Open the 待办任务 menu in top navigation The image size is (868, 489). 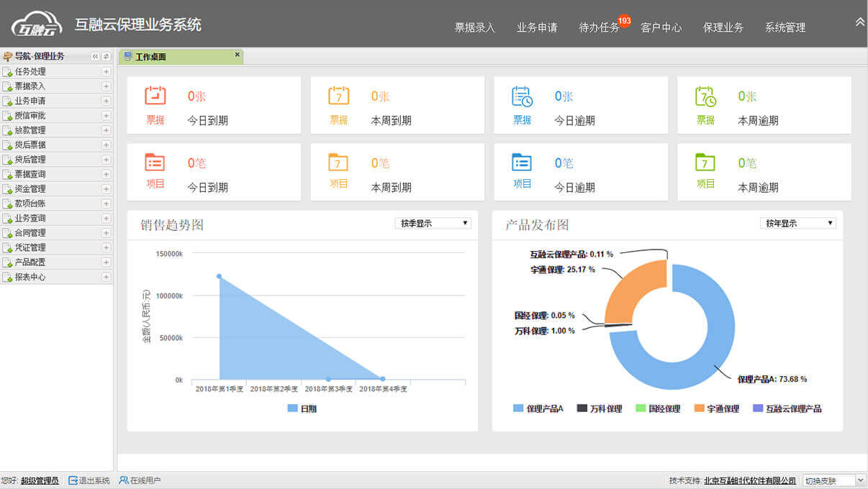pos(599,27)
